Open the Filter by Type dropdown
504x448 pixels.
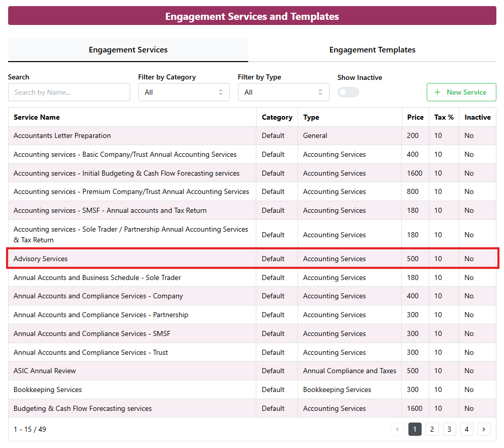coord(283,92)
